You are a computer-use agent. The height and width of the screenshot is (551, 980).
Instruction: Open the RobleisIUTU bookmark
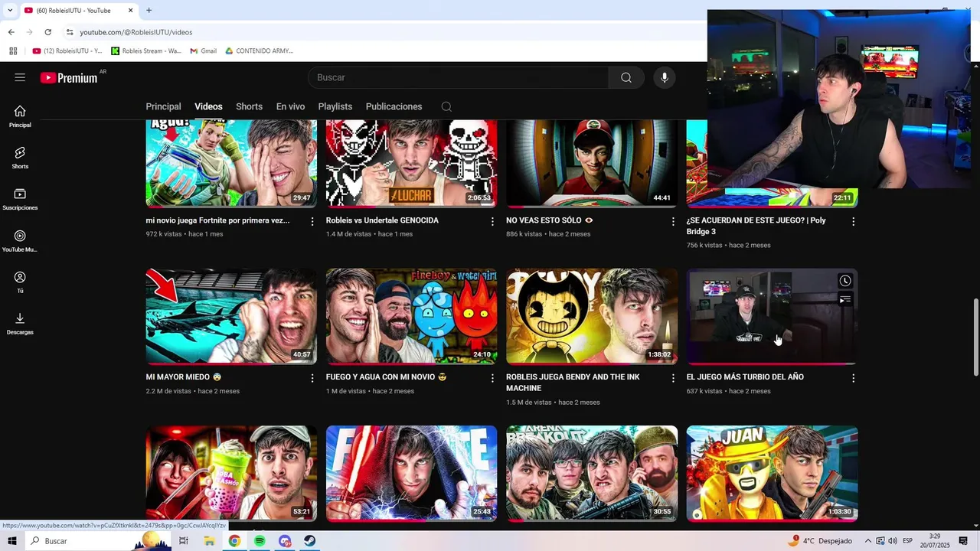(67, 51)
